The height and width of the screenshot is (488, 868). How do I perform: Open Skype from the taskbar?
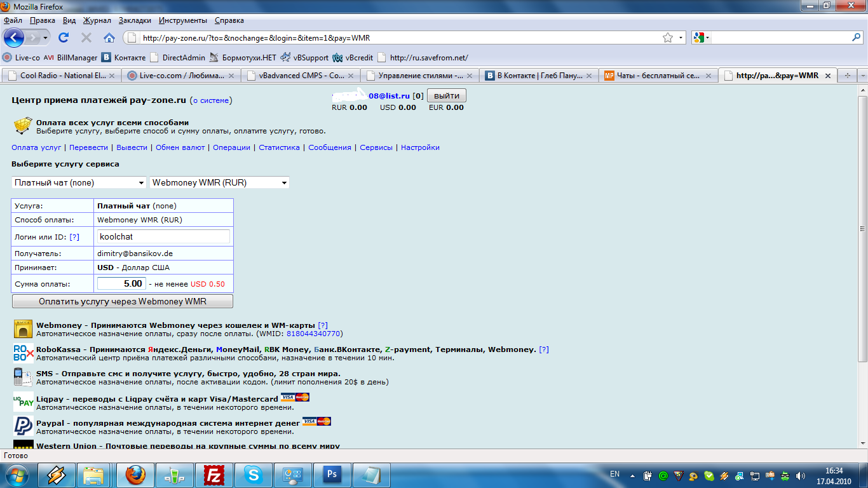click(x=254, y=475)
